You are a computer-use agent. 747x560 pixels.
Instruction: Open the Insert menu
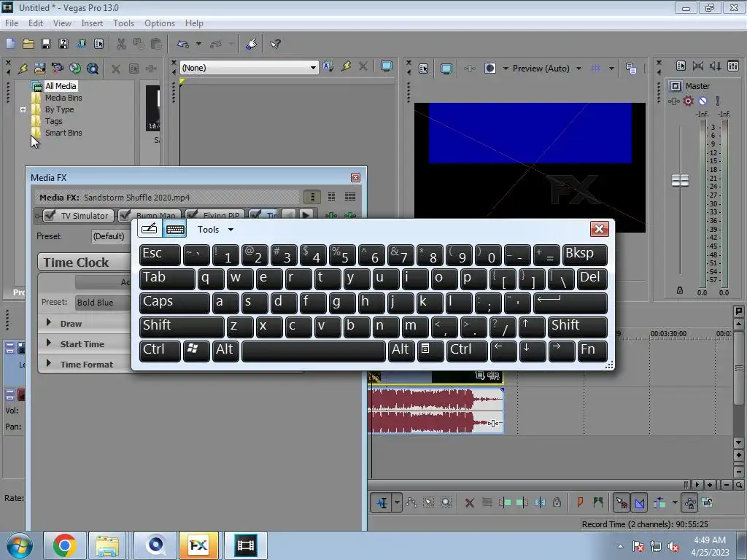92,23
